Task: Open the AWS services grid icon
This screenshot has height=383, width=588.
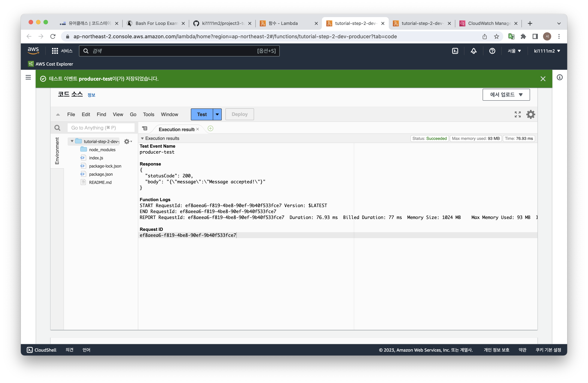Action: point(55,51)
